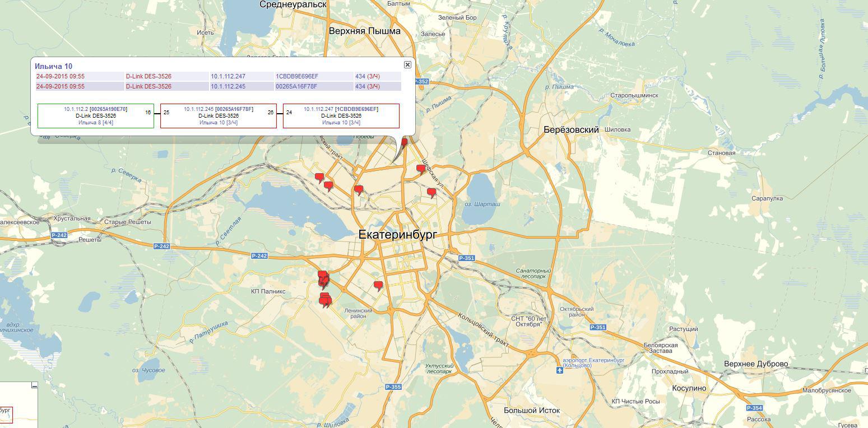Click the lone marker above Ленинский район
The image size is (868, 428).
[x=378, y=286]
